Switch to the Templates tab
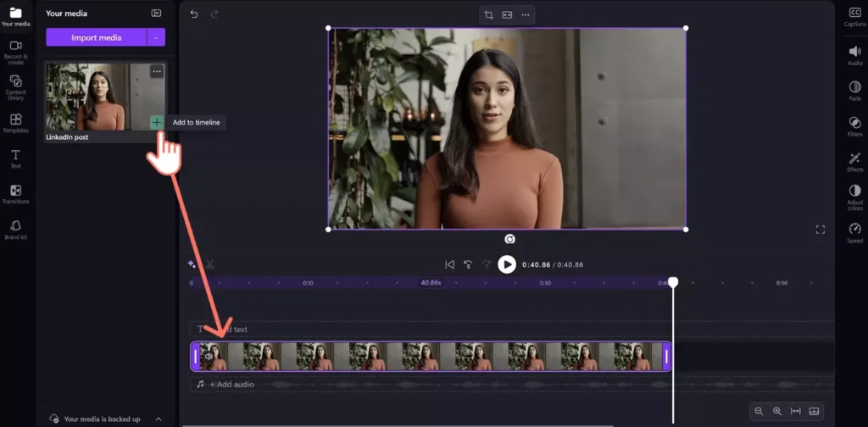 (x=15, y=123)
